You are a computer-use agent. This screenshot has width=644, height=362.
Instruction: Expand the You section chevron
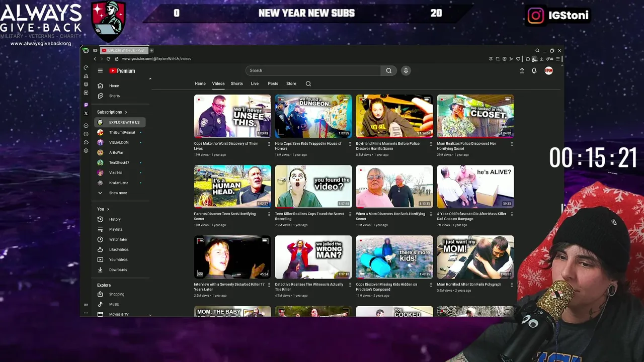tap(108, 209)
